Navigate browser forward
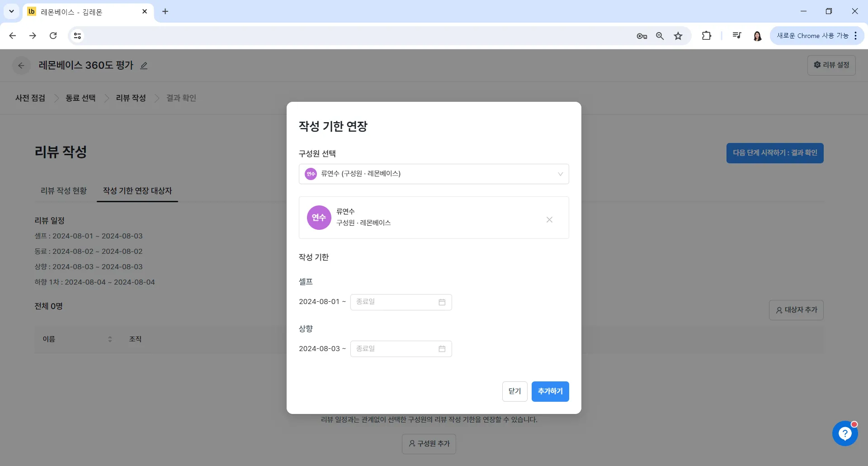 click(x=33, y=36)
